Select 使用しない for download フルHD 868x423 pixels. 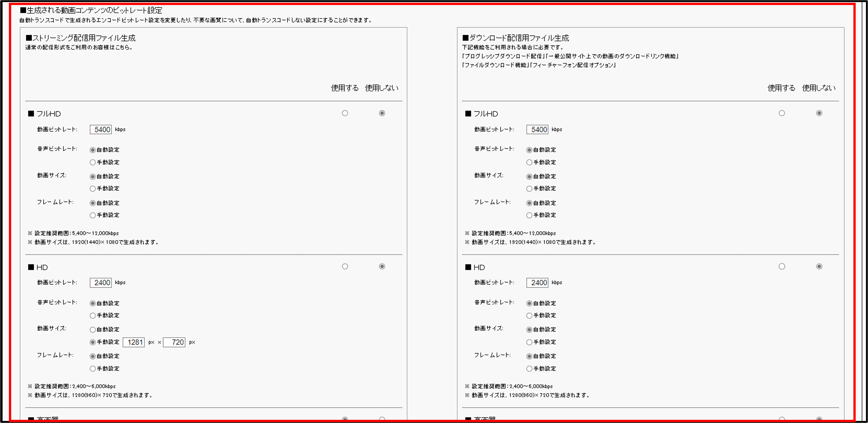click(x=819, y=113)
